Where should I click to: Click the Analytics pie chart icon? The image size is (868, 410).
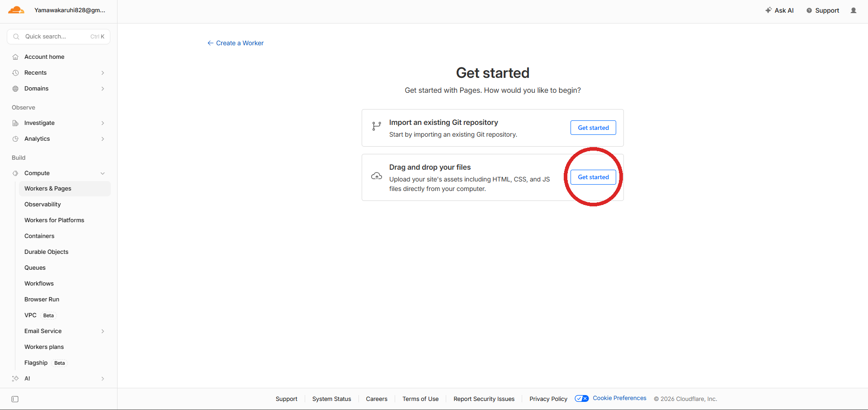(15, 139)
